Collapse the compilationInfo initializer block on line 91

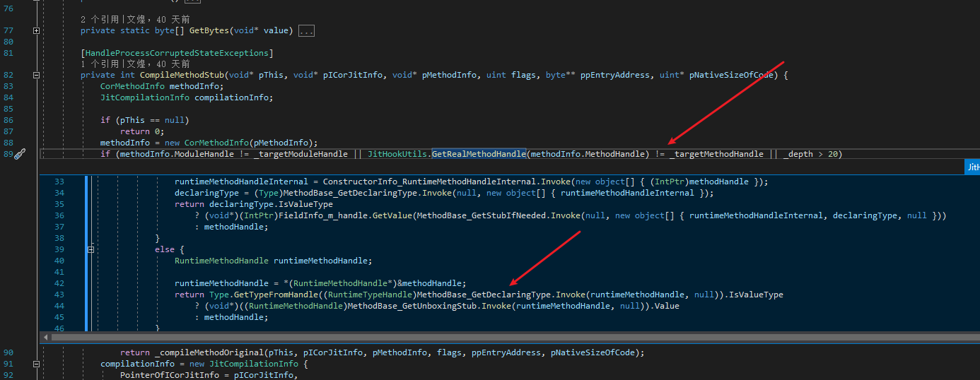click(x=36, y=364)
